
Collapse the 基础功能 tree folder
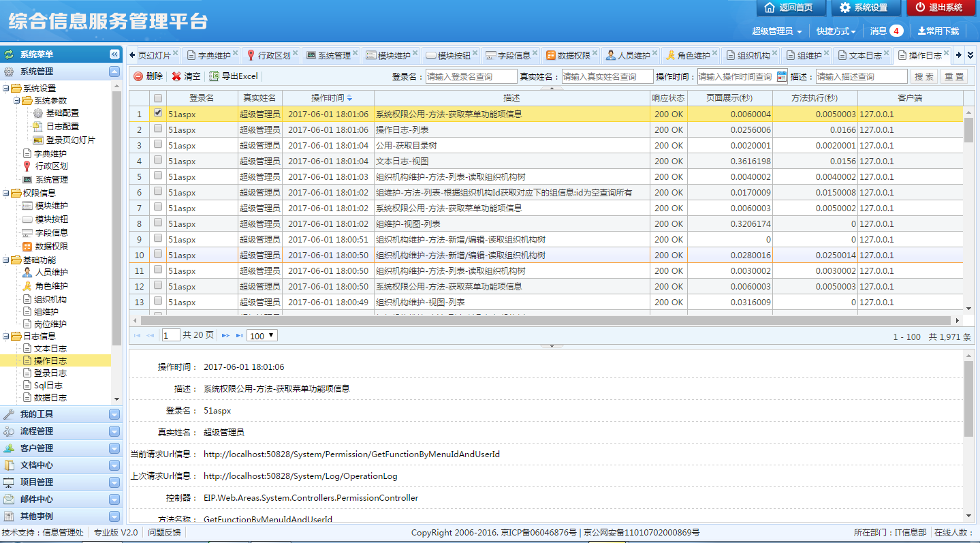(6, 260)
